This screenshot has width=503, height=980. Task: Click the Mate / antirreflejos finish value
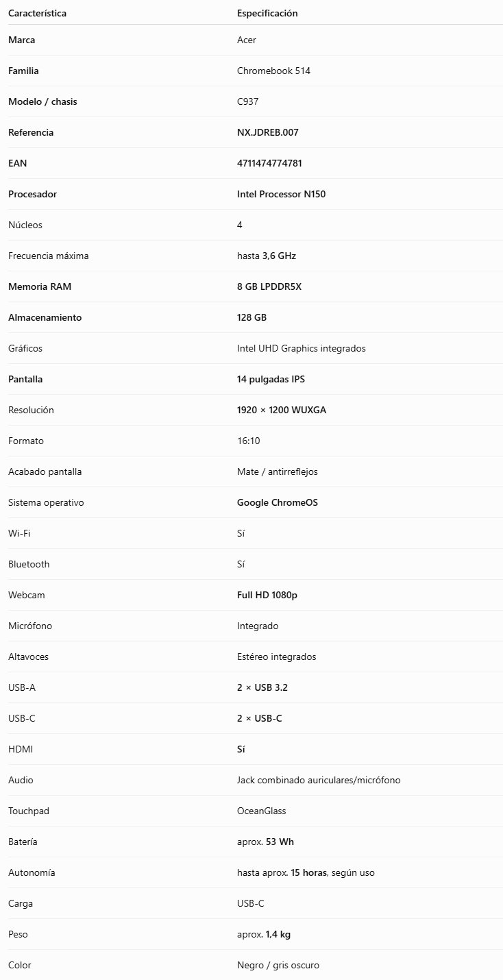click(x=278, y=471)
